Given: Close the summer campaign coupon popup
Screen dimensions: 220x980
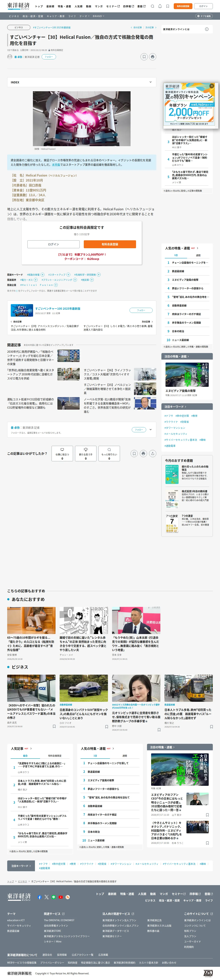Looking at the screenshot, I should 212,86.
